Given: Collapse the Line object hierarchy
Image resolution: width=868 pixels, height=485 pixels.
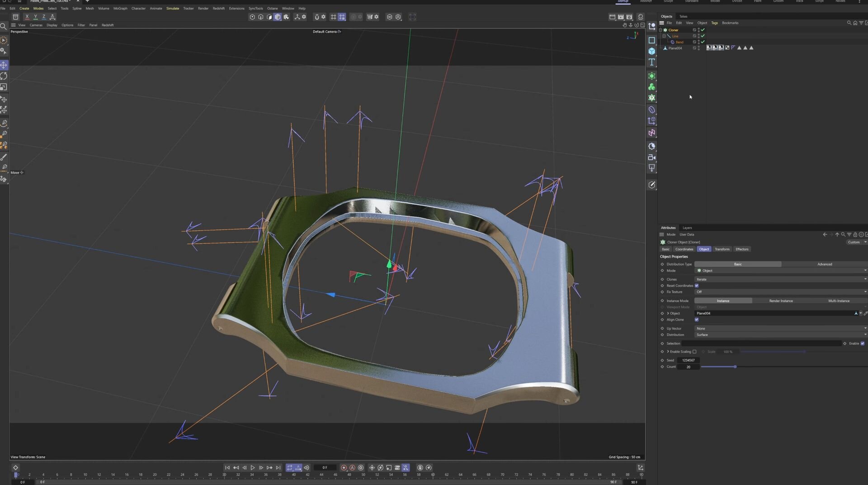Looking at the screenshot, I should (x=664, y=36).
